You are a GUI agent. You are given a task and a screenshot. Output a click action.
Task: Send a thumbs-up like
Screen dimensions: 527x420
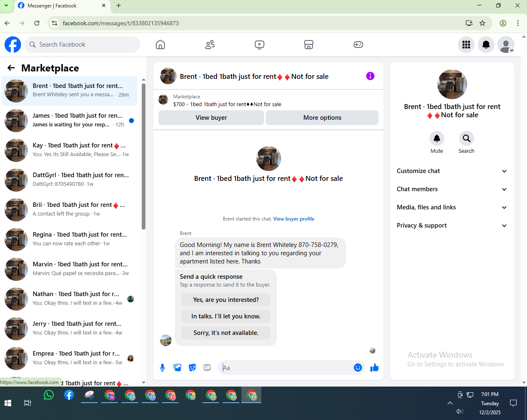[374, 368]
